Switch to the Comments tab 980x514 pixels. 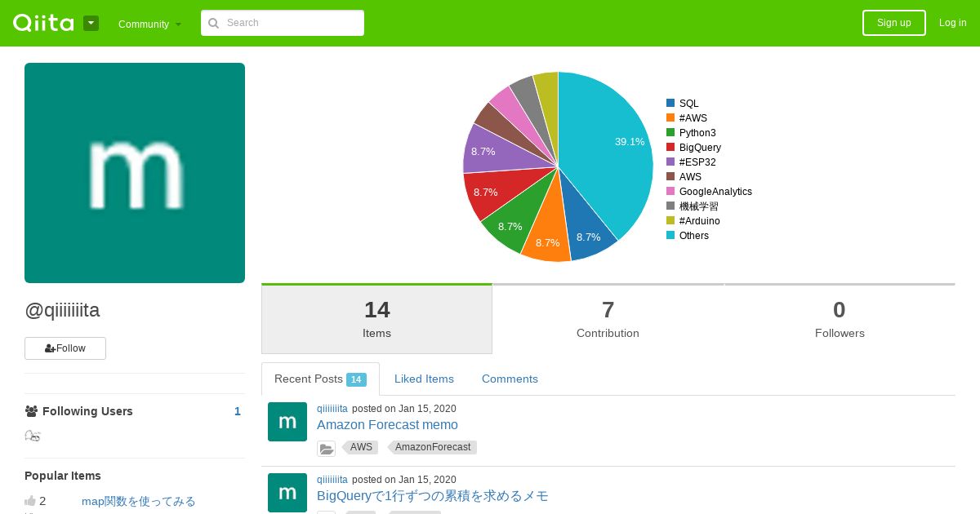tap(510, 379)
